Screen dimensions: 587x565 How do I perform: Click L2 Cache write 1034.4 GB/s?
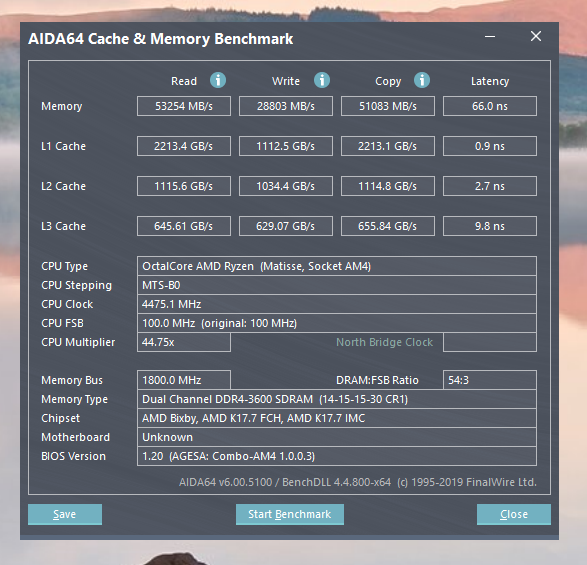click(x=286, y=186)
